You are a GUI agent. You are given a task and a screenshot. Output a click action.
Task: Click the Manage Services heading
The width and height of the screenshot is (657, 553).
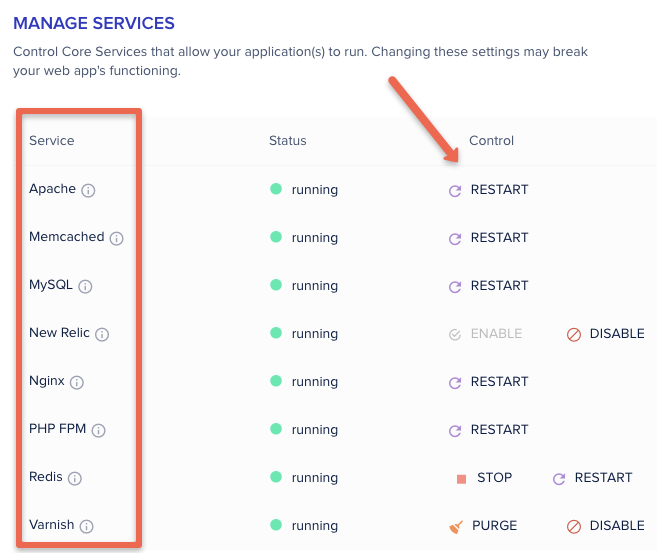point(94,23)
